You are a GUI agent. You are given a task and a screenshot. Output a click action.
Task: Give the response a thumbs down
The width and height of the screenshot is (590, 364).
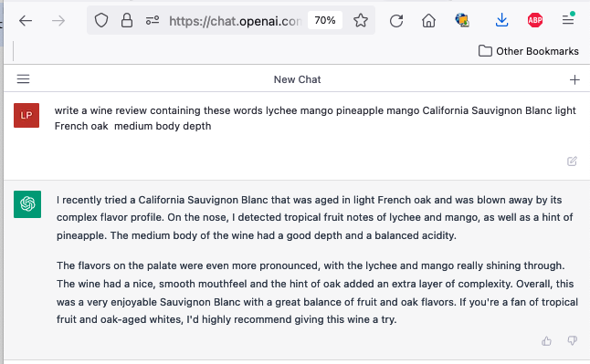(x=573, y=340)
